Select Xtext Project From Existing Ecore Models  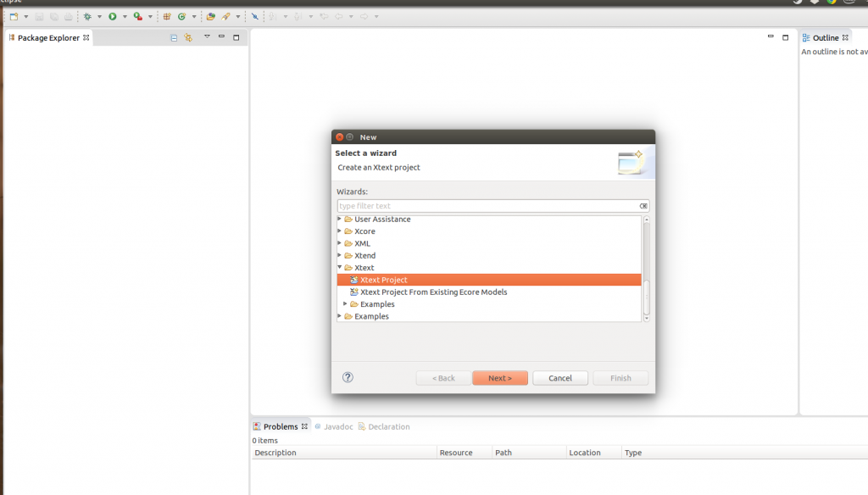433,292
